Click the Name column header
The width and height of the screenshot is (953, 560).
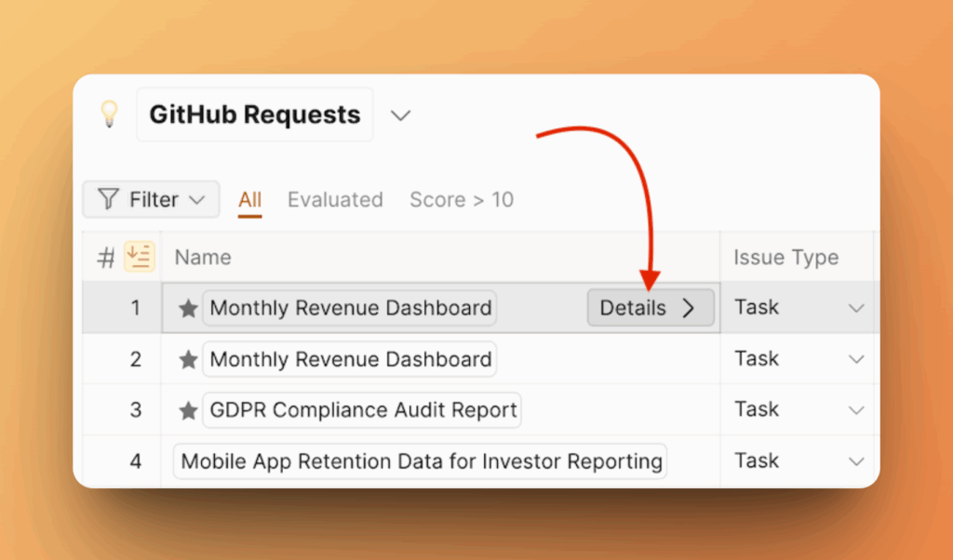203,258
